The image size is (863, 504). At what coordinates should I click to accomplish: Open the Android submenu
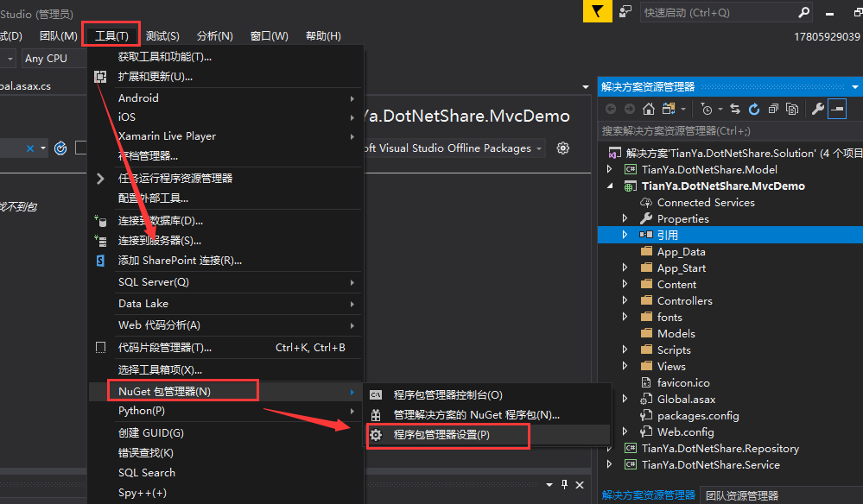tap(225, 98)
